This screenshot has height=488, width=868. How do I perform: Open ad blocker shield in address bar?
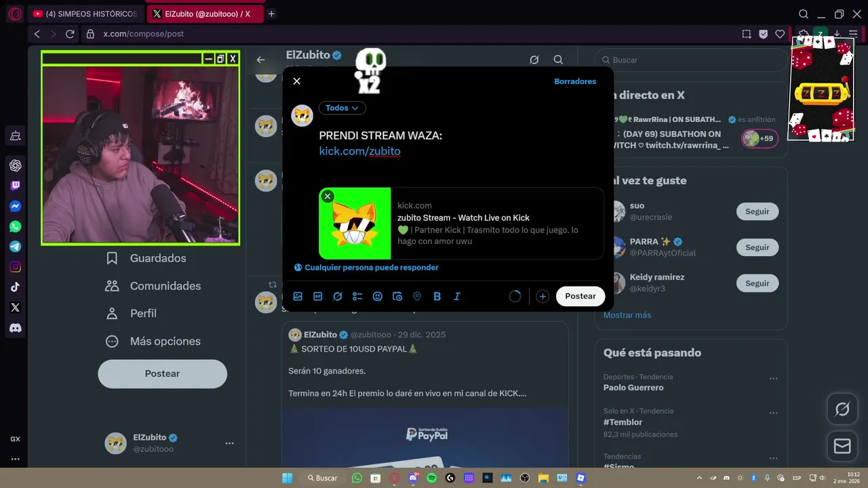click(x=764, y=34)
